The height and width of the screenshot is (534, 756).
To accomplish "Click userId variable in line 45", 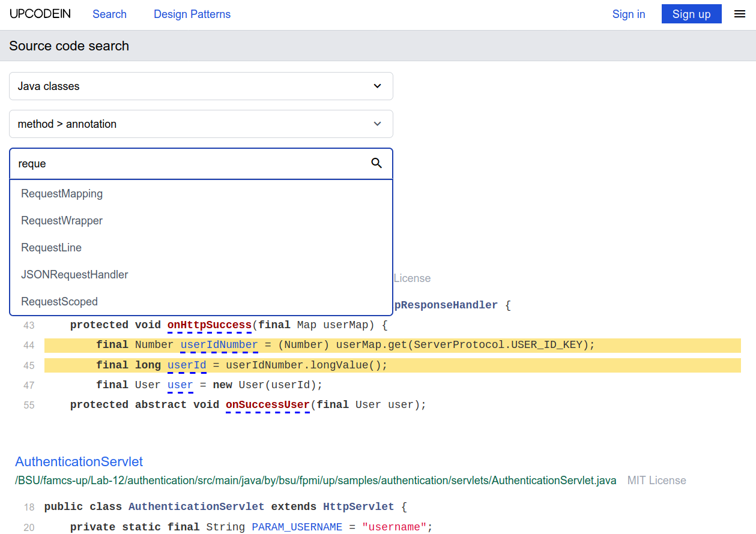I will click(187, 365).
